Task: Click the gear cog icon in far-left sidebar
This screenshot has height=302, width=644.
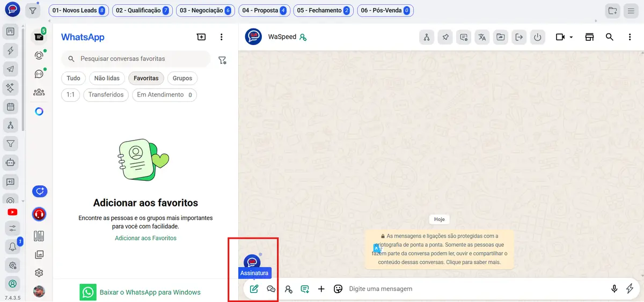Action: pyautogui.click(x=12, y=265)
